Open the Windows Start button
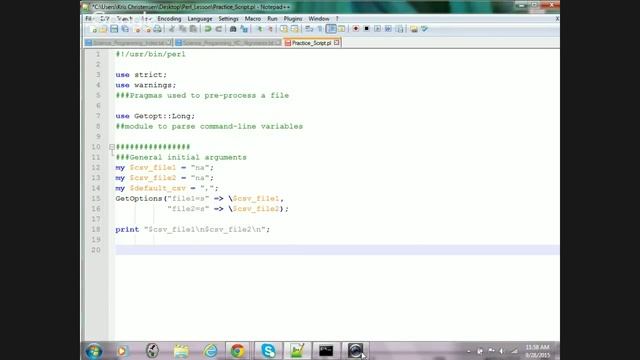This screenshot has width=640, height=360. pyautogui.click(x=94, y=351)
